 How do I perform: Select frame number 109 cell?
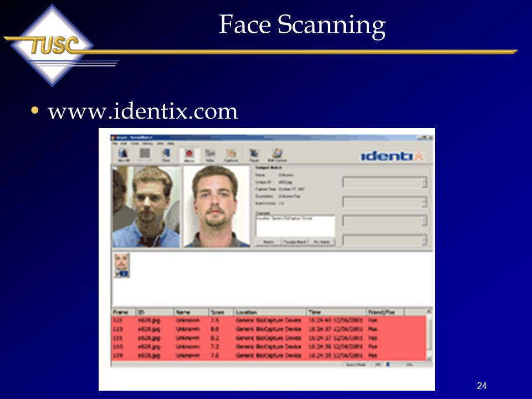[118, 356]
